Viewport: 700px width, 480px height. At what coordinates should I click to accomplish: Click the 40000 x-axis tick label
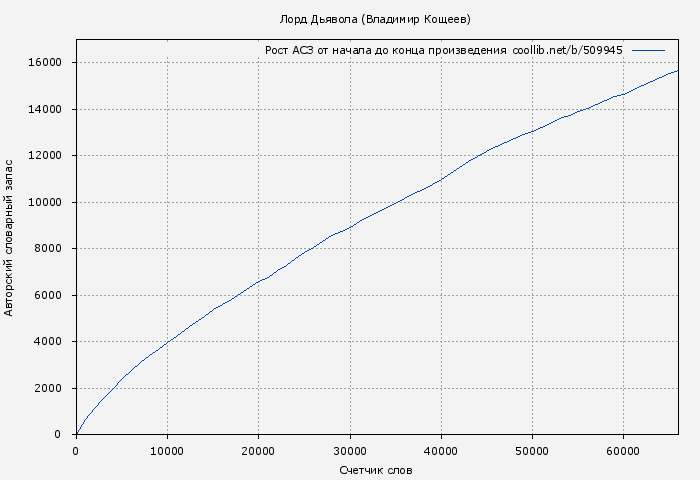point(441,451)
